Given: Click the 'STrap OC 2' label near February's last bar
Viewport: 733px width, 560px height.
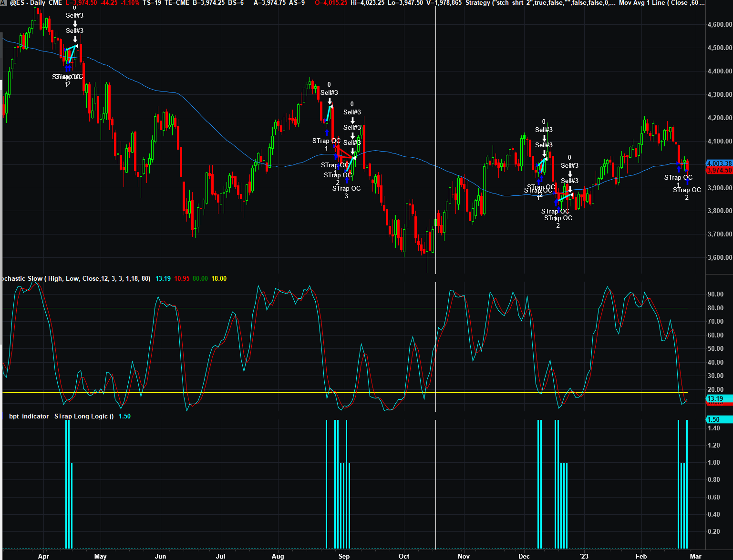Looking at the screenshot, I should (x=687, y=193).
